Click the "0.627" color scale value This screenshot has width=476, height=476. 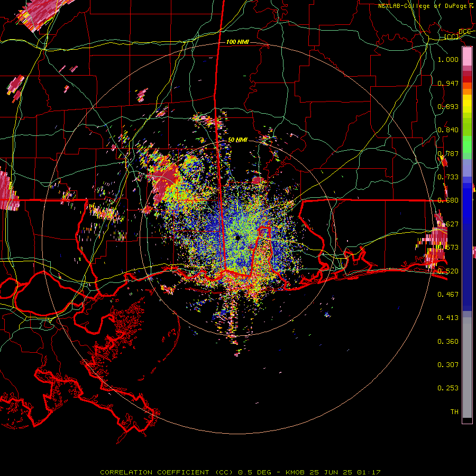[x=448, y=224]
